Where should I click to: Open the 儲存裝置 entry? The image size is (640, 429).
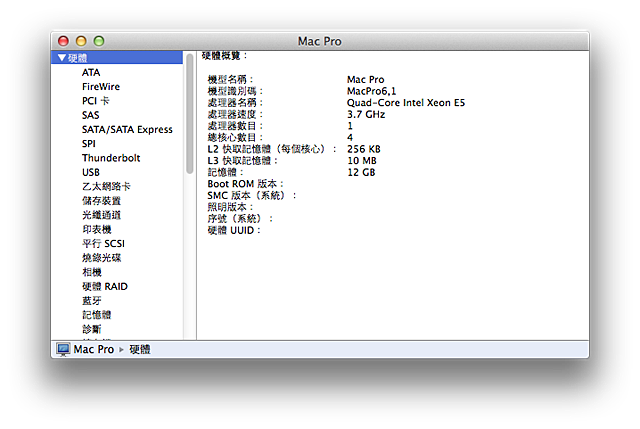coord(101,201)
